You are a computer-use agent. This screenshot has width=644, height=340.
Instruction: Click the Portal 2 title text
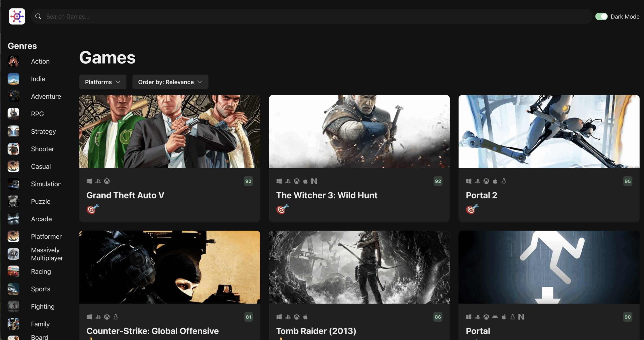tap(481, 195)
